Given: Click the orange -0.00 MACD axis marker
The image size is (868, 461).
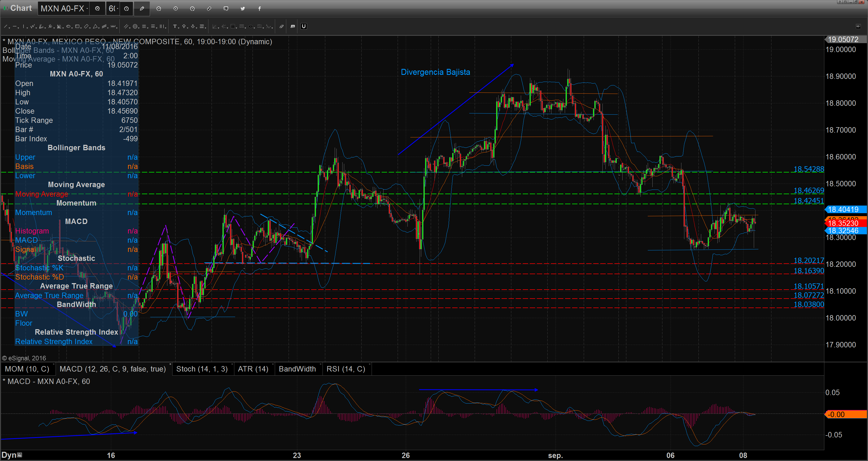Looking at the screenshot, I should pos(846,414).
